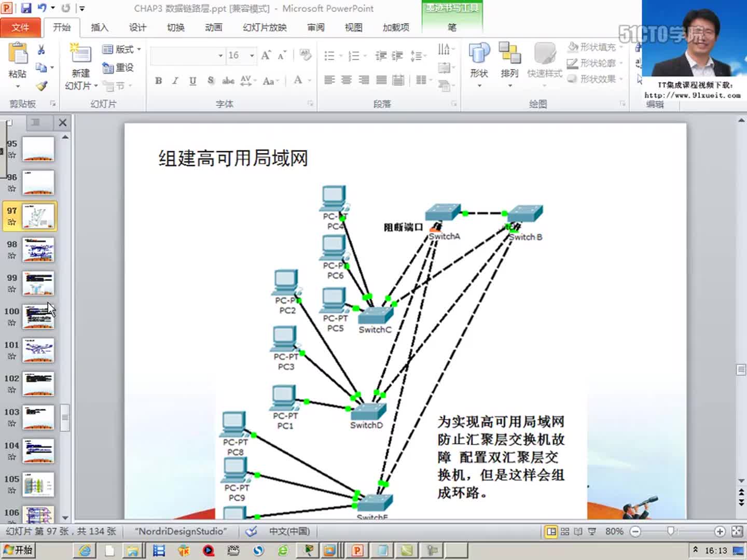Increase font size with the large A
Image resolution: width=747 pixels, height=560 pixels.
[x=266, y=55]
